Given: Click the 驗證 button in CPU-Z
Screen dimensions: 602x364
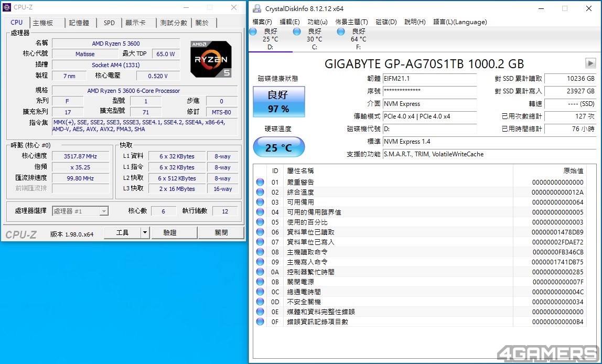Looking at the screenshot, I should (175, 233).
